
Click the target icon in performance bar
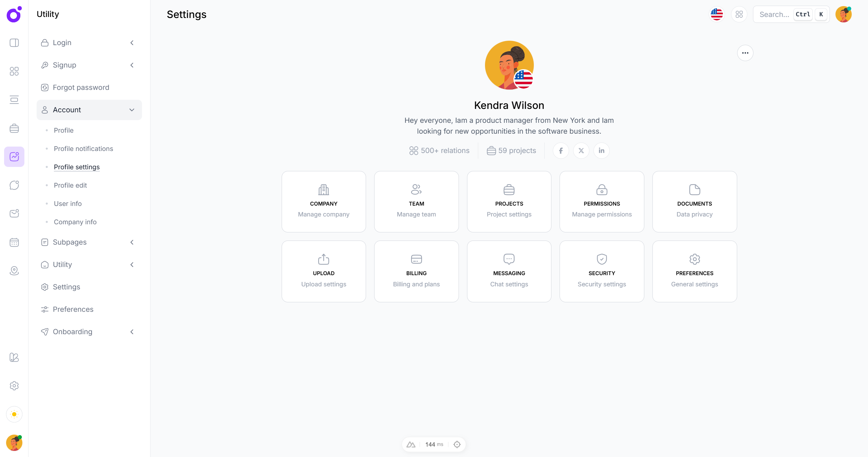point(457,444)
